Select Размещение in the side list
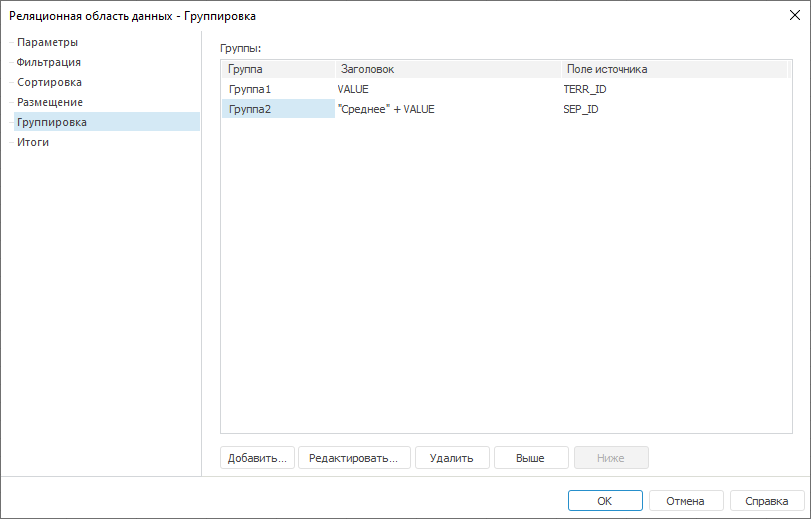The image size is (811, 519). [x=50, y=102]
